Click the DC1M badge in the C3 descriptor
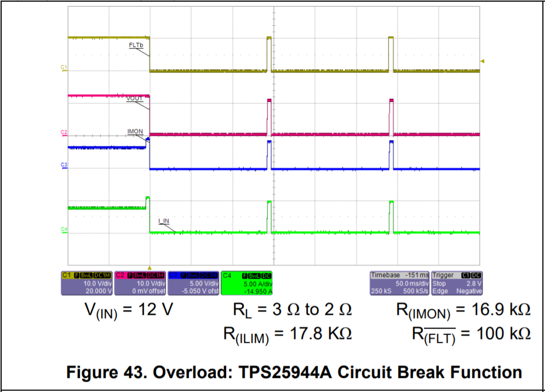 tap(209, 275)
